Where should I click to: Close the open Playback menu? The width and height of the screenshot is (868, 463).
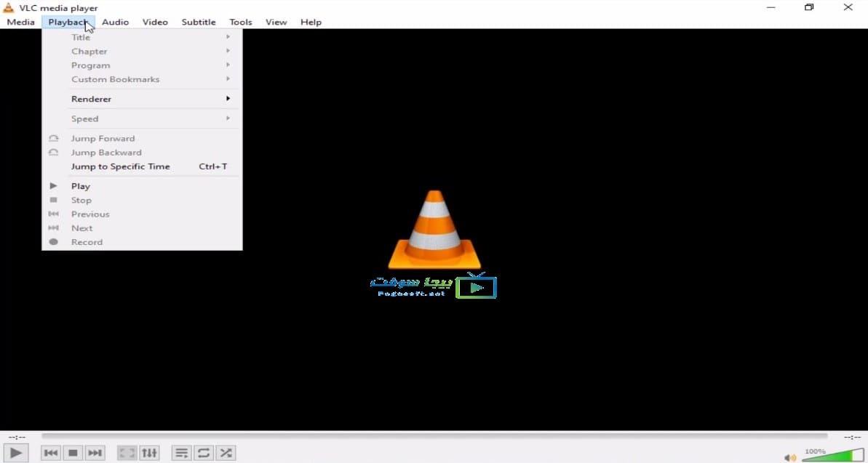68,22
